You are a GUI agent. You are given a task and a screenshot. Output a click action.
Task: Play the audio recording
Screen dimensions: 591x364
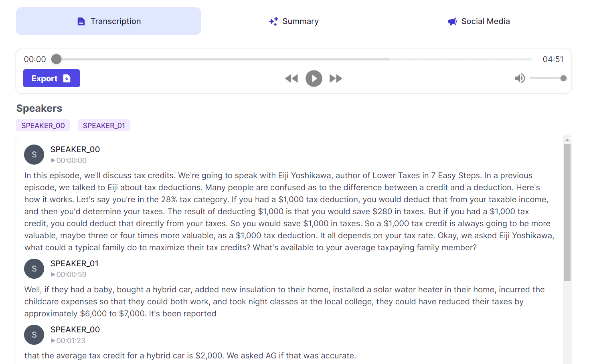click(314, 78)
